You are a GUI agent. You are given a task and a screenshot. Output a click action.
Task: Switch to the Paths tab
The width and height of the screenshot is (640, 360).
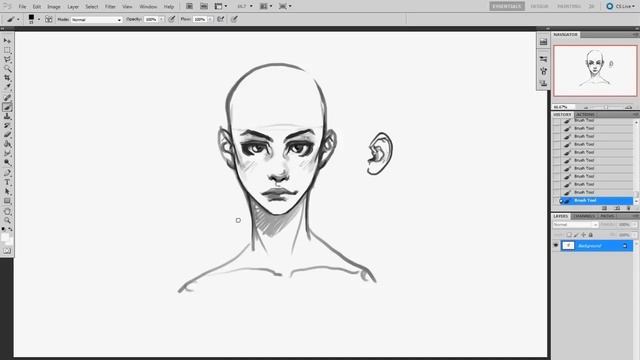click(607, 216)
